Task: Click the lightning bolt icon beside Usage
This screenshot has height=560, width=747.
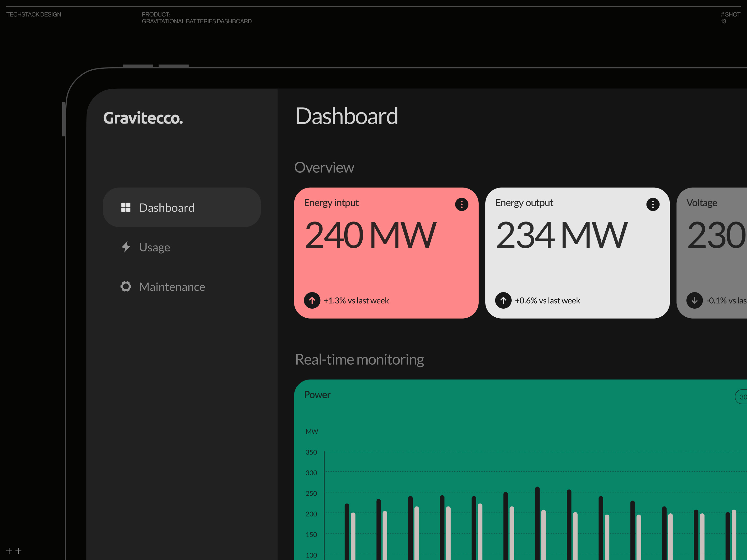Action: (126, 247)
